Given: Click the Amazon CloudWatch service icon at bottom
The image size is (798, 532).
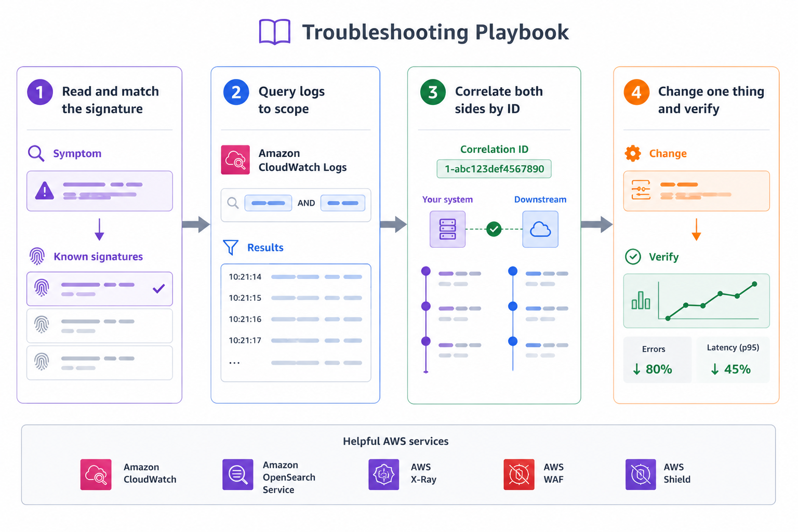Looking at the screenshot, I should click(x=96, y=474).
